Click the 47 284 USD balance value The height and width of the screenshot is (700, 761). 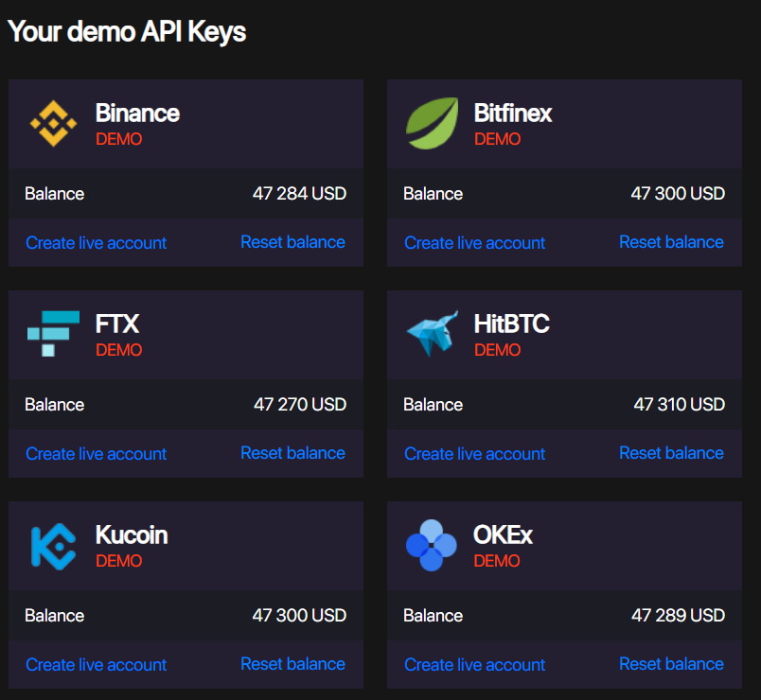tap(299, 194)
